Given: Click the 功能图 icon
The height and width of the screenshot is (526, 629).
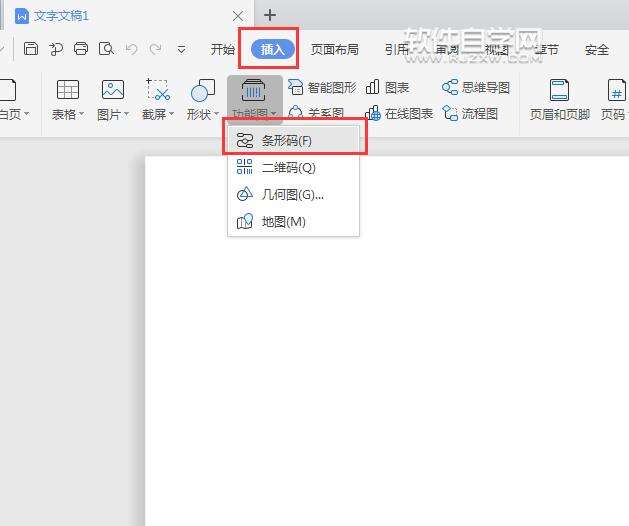Looking at the screenshot, I should [x=253, y=90].
